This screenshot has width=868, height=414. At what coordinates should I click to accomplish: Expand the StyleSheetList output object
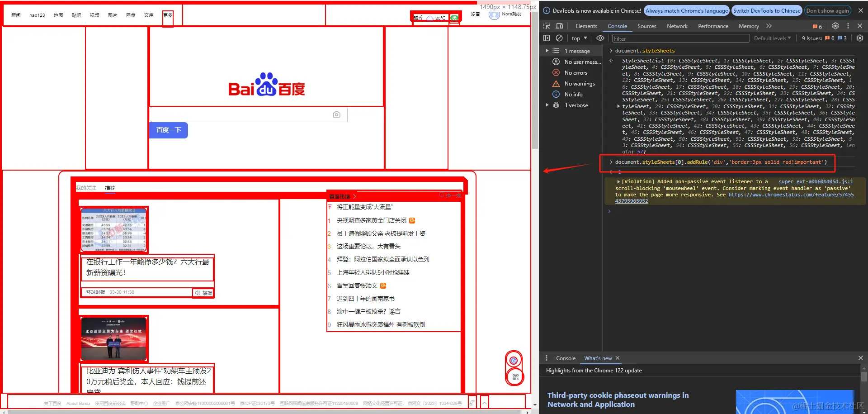coord(618,106)
